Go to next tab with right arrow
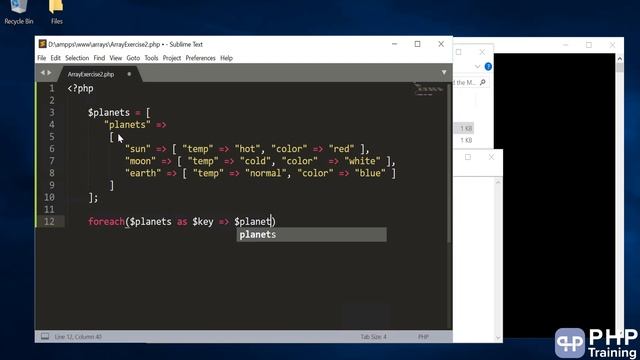Viewport: 640px width, 360px height. [49, 73]
